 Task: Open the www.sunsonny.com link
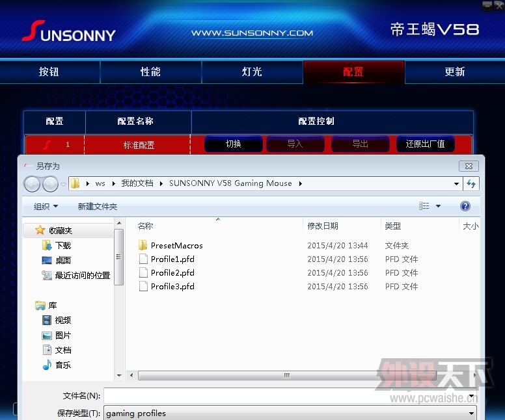(x=252, y=33)
